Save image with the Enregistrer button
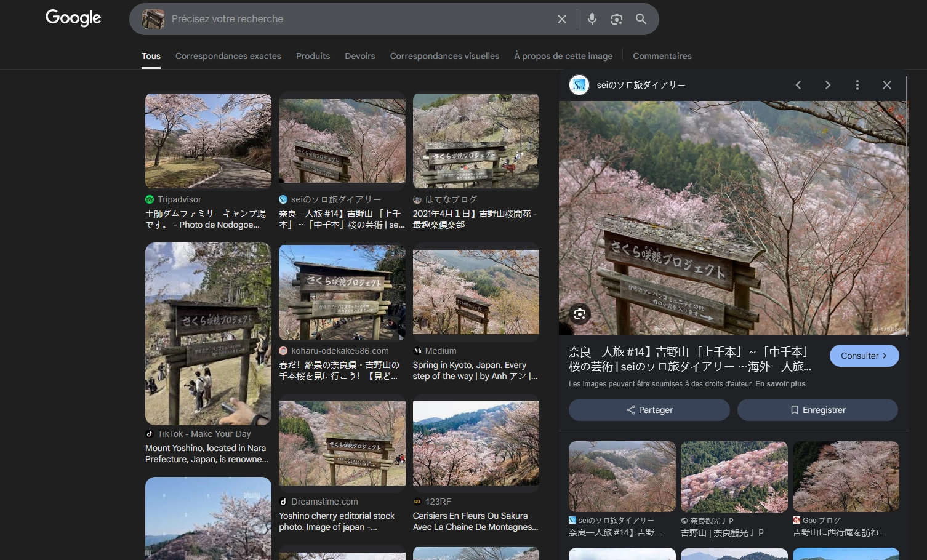 pos(817,410)
